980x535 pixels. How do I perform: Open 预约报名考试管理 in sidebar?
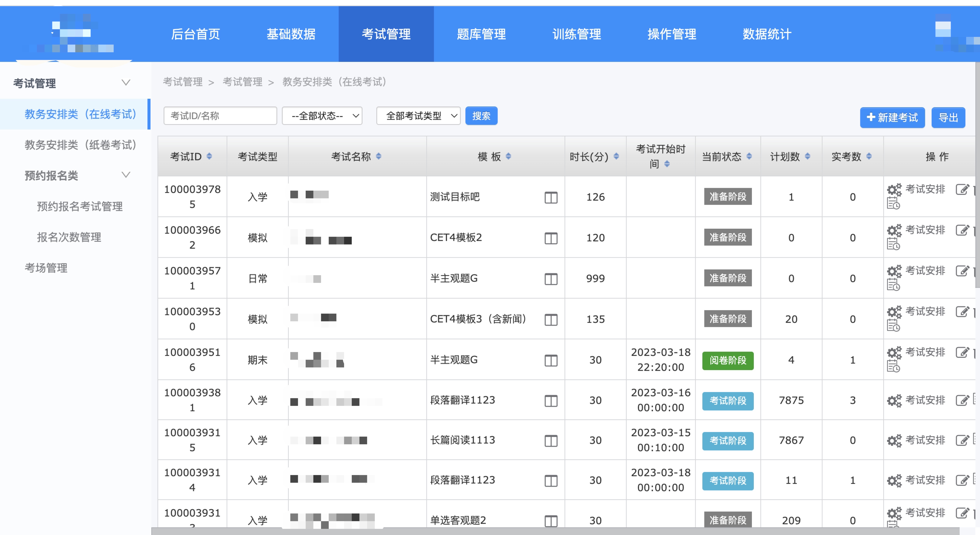click(x=80, y=206)
